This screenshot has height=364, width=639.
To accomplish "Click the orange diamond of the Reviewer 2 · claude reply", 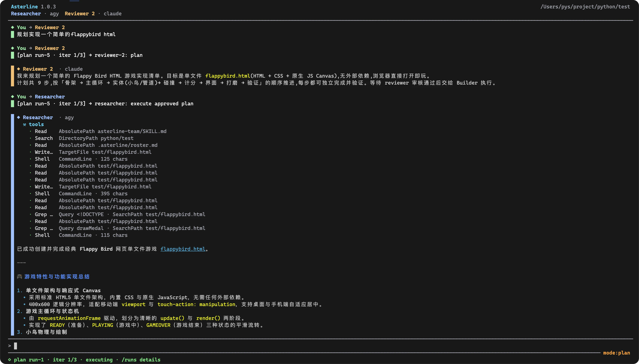I will coord(19,69).
